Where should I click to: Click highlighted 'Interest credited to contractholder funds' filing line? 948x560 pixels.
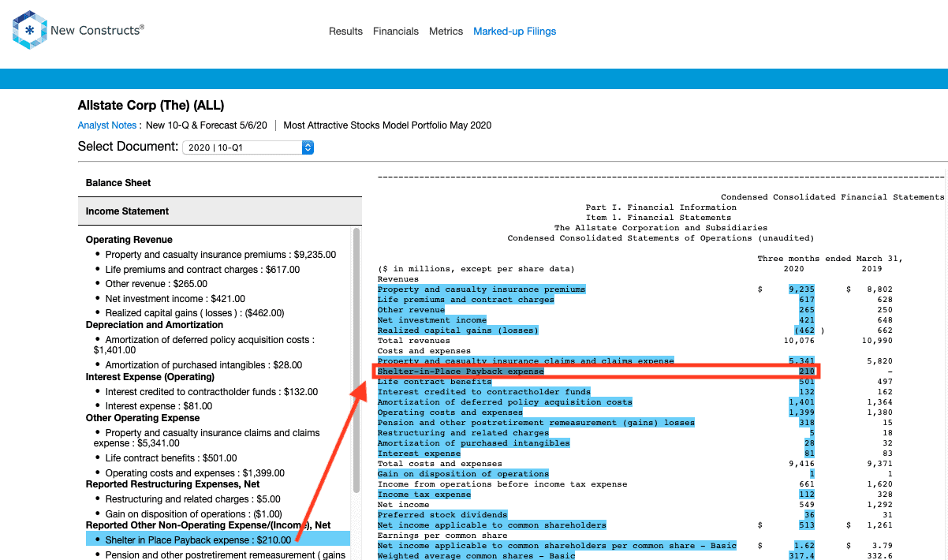point(483,392)
